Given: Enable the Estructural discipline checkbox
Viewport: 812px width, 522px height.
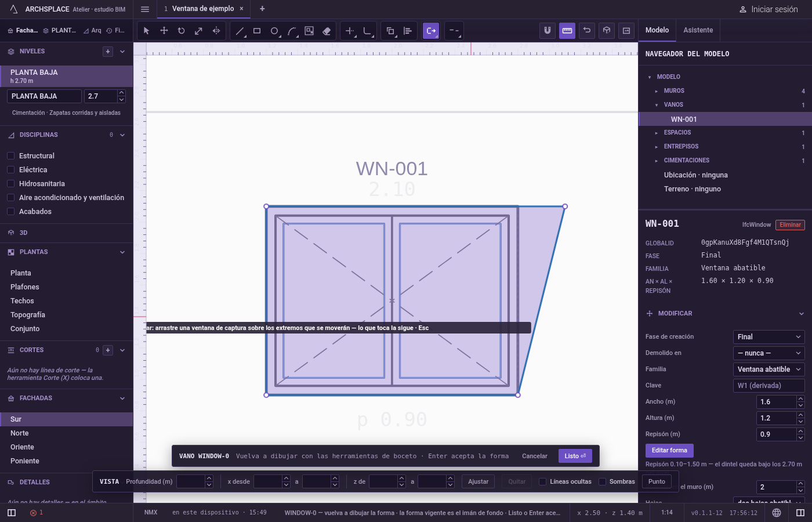Looking at the screenshot, I should (x=10, y=156).
